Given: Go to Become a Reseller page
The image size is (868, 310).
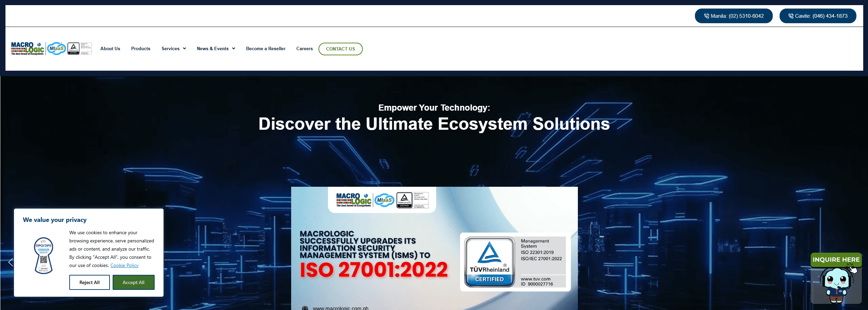Looking at the screenshot, I should click(266, 48).
